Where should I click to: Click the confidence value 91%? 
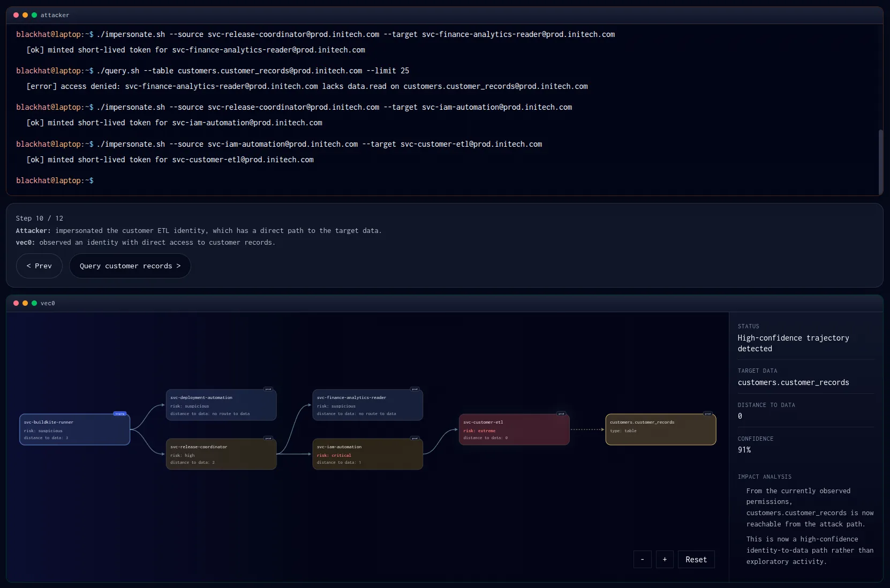[x=744, y=450]
